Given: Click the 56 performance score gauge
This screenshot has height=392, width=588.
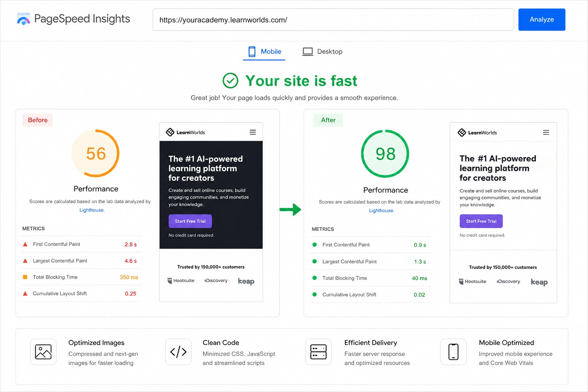Looking at the screenshot, I should 96,154.
